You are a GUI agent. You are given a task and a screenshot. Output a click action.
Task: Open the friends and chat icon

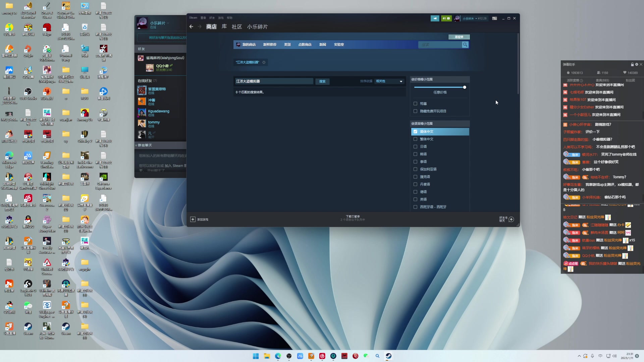511,220
